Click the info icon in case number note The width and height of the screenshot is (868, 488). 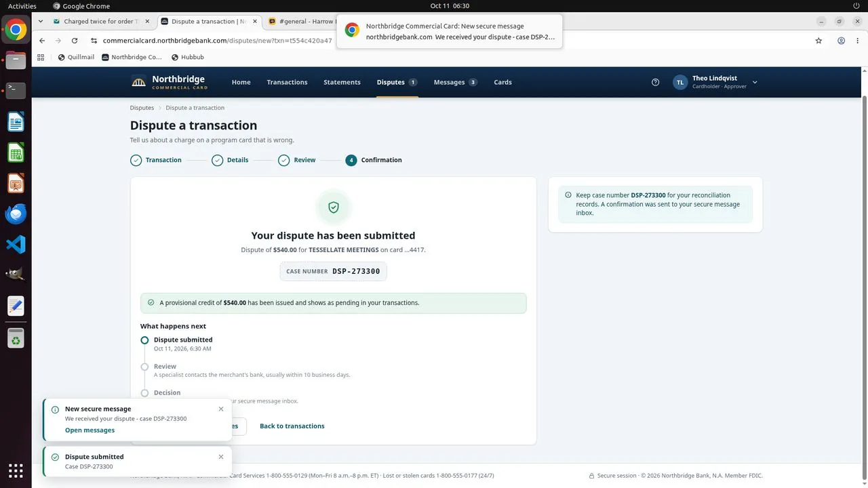coord(568,195)
